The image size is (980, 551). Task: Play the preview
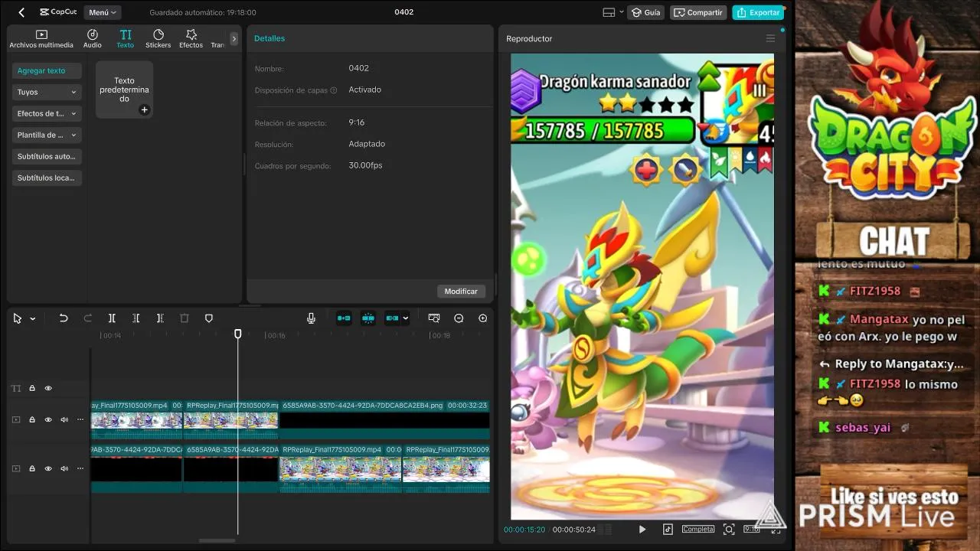pyautogui.click(x=642, y=529)
